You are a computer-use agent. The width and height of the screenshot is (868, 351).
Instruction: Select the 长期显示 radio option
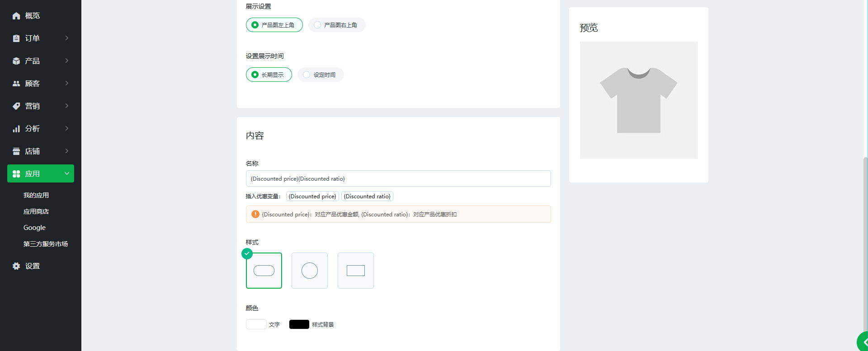point(255,75)
